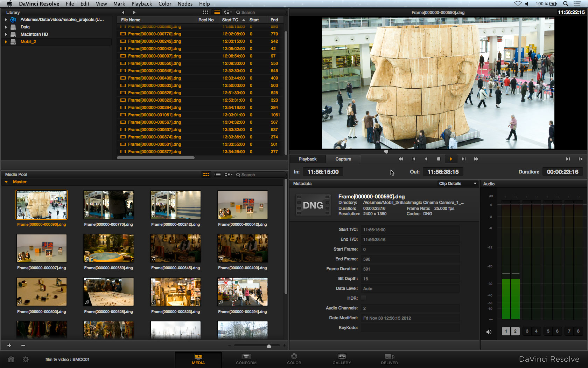Open the Clip Details dropdown

pyautogui.click(x=457, y=184)
